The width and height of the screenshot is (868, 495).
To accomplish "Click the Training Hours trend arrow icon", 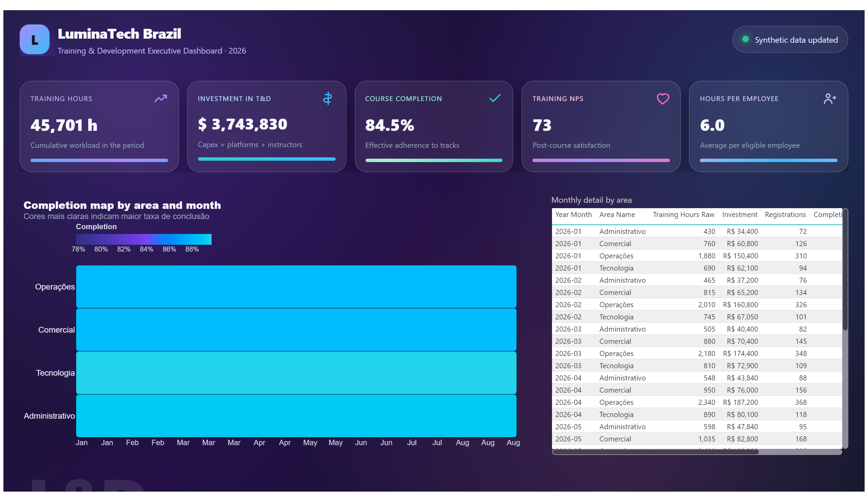I will pyautogui.click(x=161, y=98).
